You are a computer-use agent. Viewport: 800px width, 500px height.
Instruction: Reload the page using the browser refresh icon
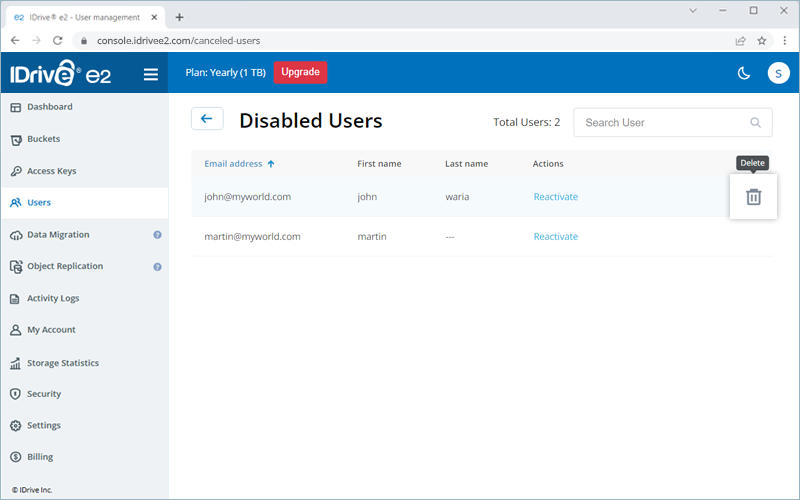pyautogui.click(x=58, y=40)
